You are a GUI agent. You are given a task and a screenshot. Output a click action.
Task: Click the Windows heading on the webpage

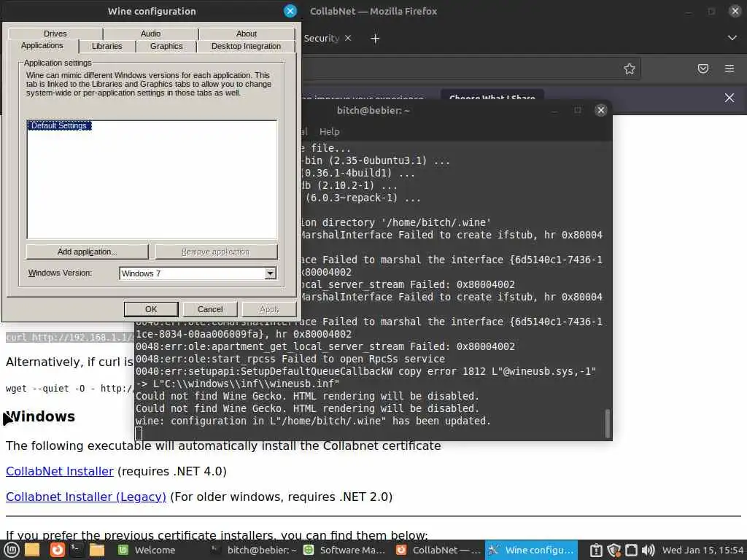(41, 416)
